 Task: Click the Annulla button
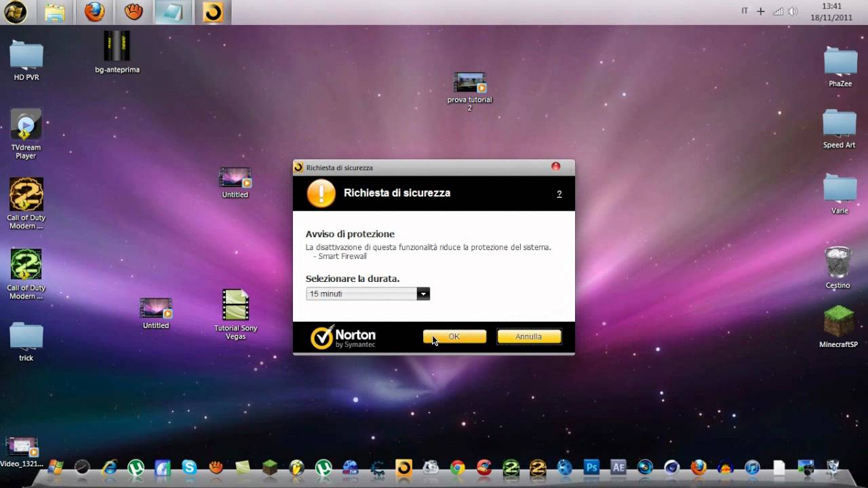[529, 336]
